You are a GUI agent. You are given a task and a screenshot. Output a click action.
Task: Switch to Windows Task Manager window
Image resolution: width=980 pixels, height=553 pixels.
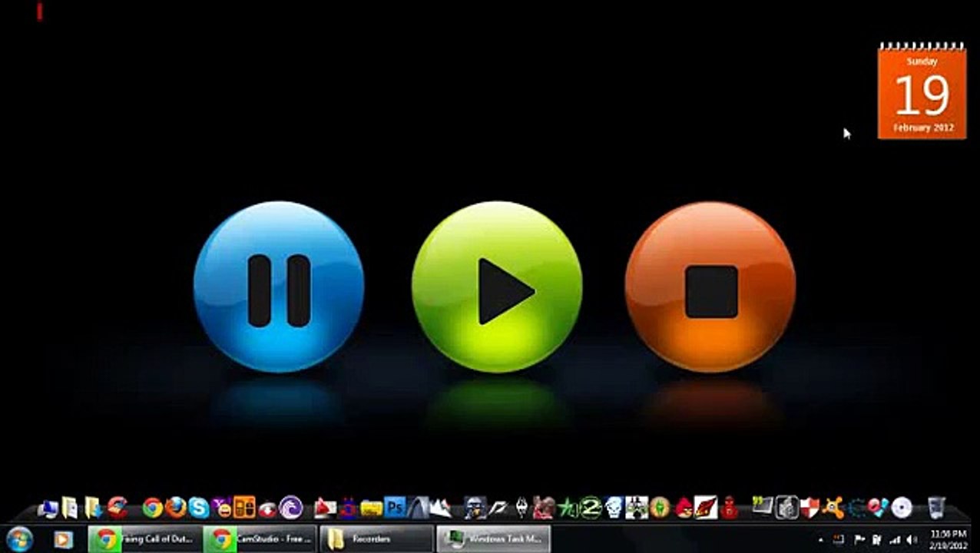point(494,539)
